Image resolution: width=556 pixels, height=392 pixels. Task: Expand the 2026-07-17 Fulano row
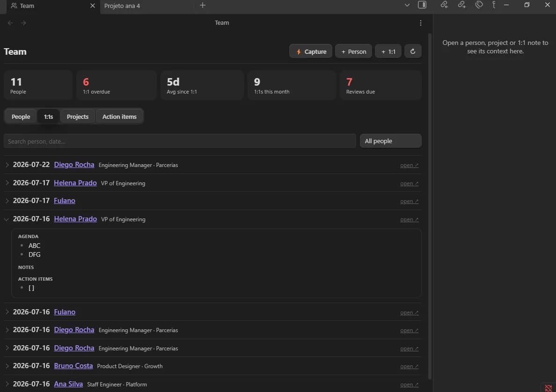coord(7,201)
